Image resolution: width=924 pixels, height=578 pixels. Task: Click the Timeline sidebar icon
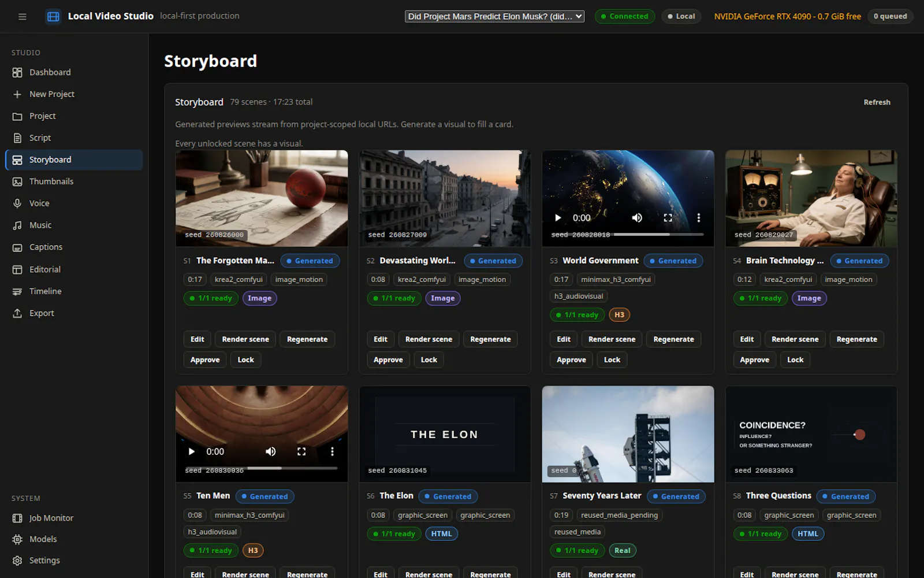pos(17,291)
